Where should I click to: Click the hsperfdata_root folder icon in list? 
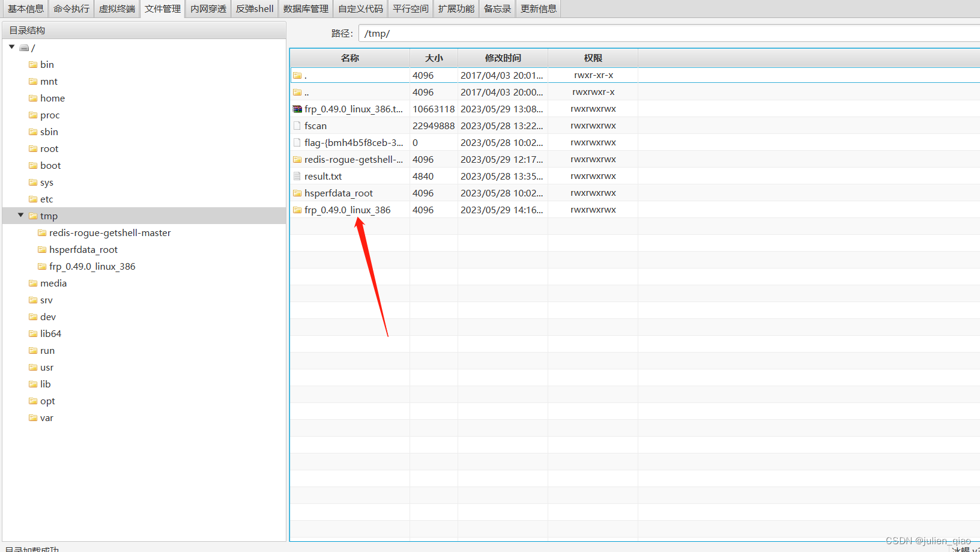[x=297, y=193]
